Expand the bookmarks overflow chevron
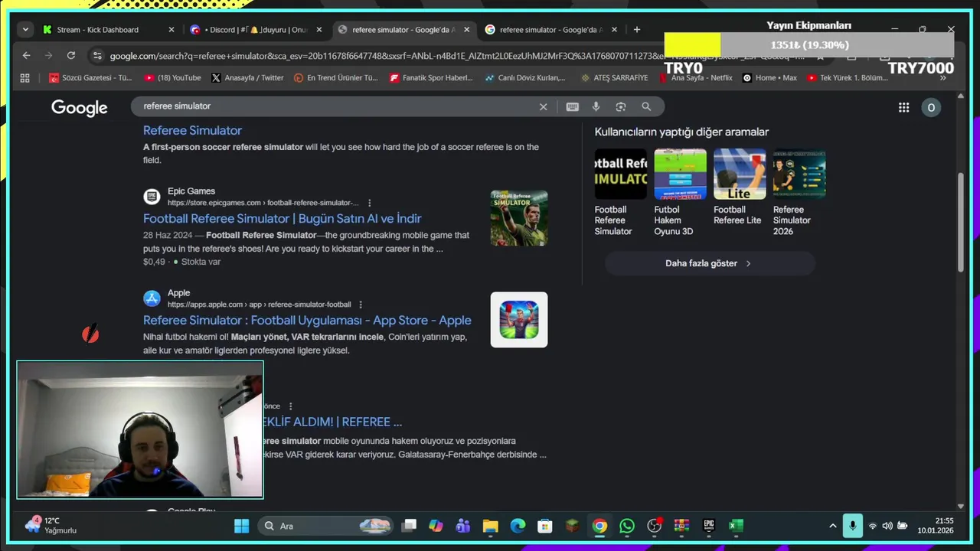This screenshot has width=980, height=551. (943, 78)
